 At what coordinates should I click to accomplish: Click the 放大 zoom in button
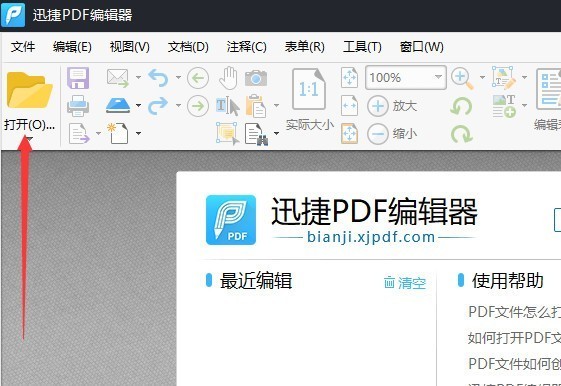click(x=392, y=106)
